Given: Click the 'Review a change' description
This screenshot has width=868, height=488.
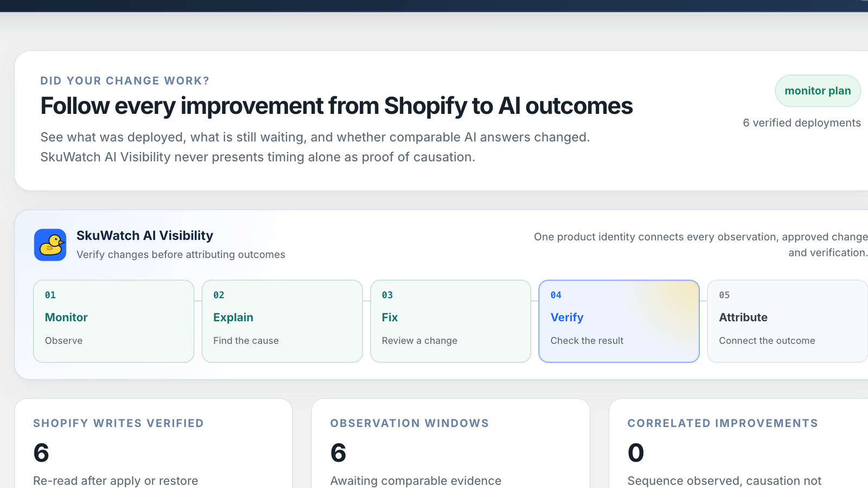Looking at the screenshot, I should coord(419,341).
